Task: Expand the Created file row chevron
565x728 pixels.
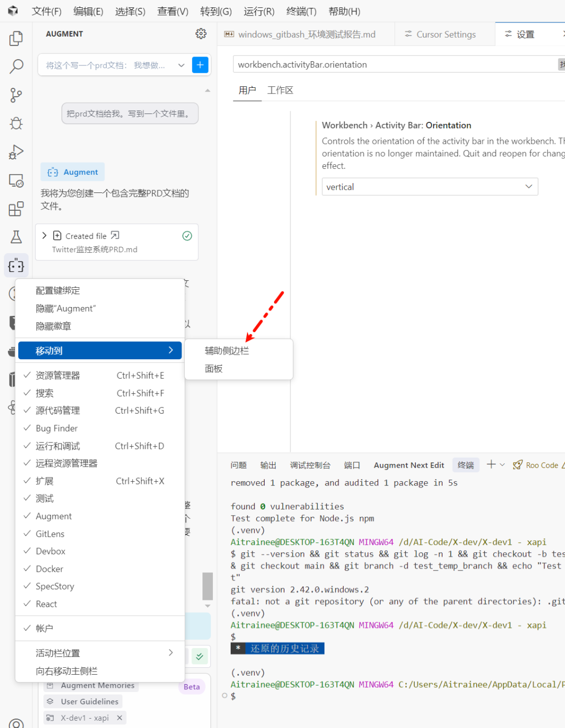Action: coord(44,235)
